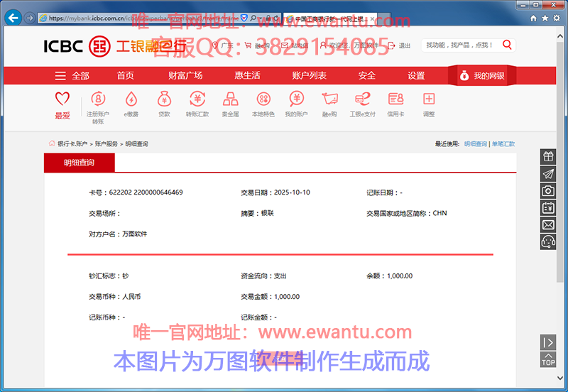Open the 全部 hamburger menu
568x392 pixels.
[72, 76]
